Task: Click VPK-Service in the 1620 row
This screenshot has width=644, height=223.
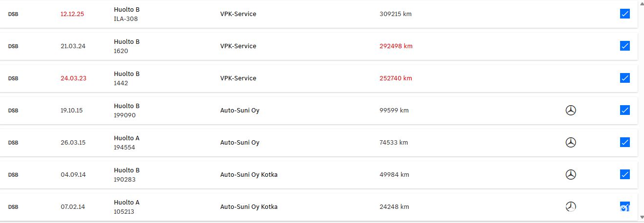Action: (x=238, y=46)
